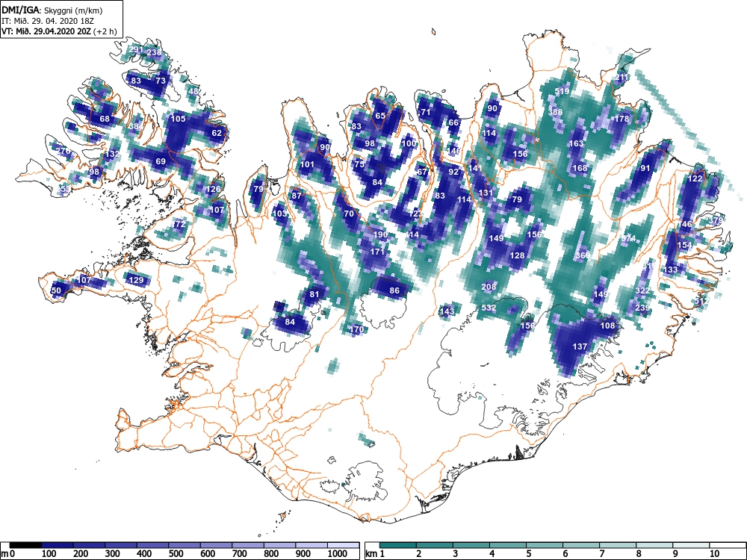Click the visibility value '133' on the map
Viewport: 747px width, 560px height.
coord(670,270)
